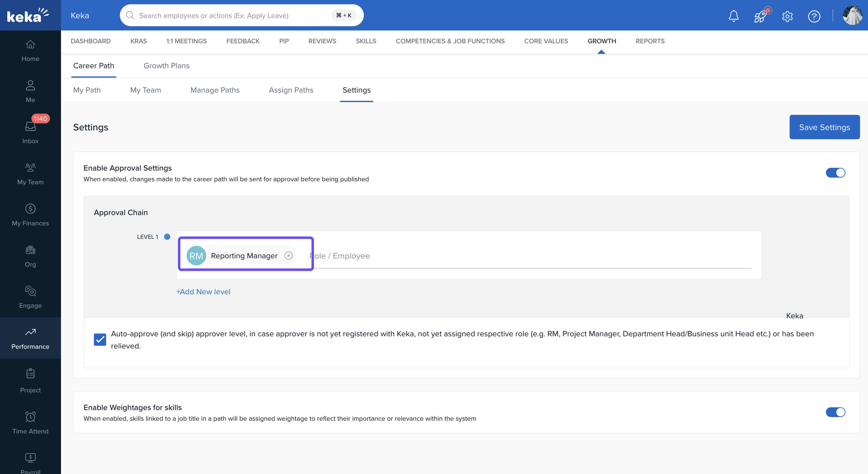
Task: Go to My Finances in sidebar
Action: pos(30,214)
